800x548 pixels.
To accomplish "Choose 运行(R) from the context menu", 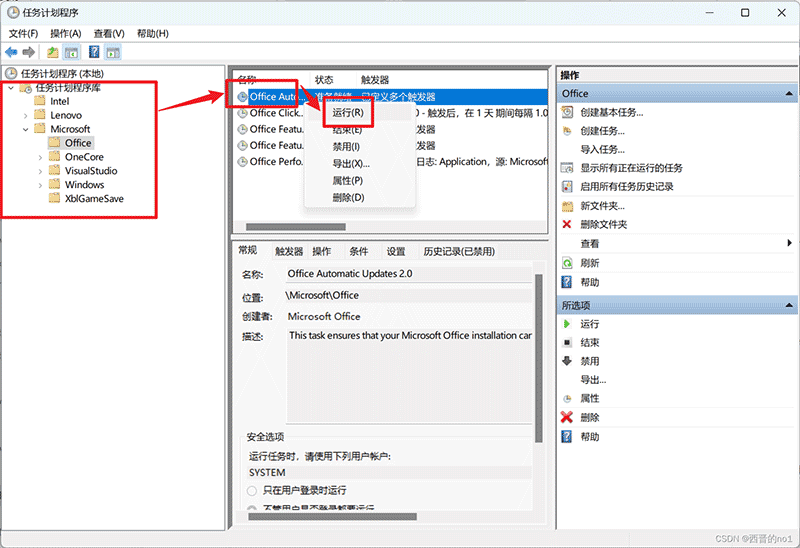I will coord(347,113).
